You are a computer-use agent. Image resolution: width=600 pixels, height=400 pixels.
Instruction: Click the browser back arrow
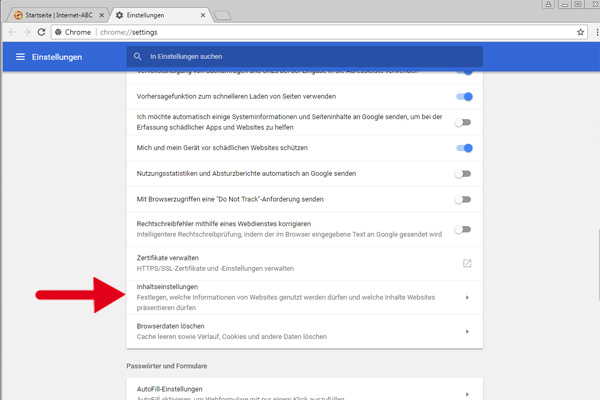point(13,32)
